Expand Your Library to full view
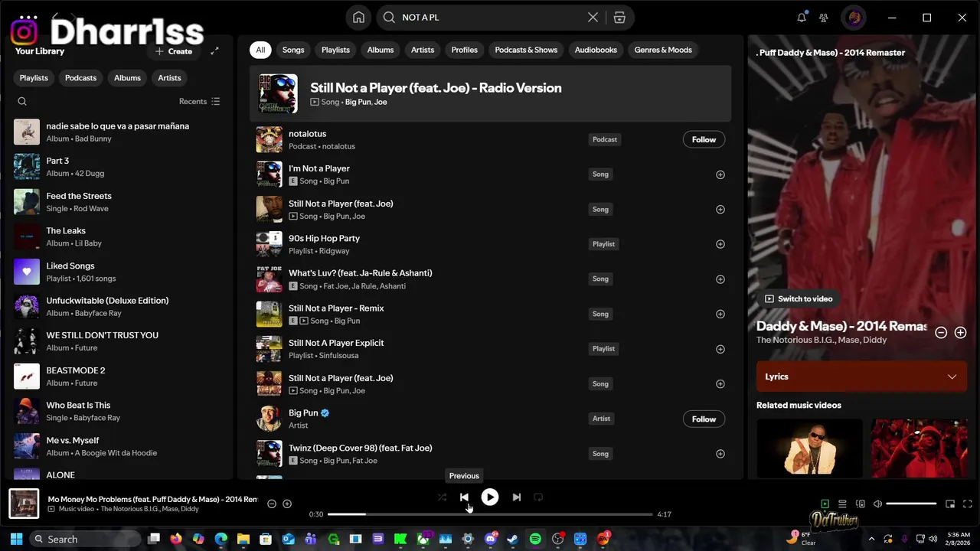This screenshot has height=551, width=980. pyautogui.click(x=215, y=51)
